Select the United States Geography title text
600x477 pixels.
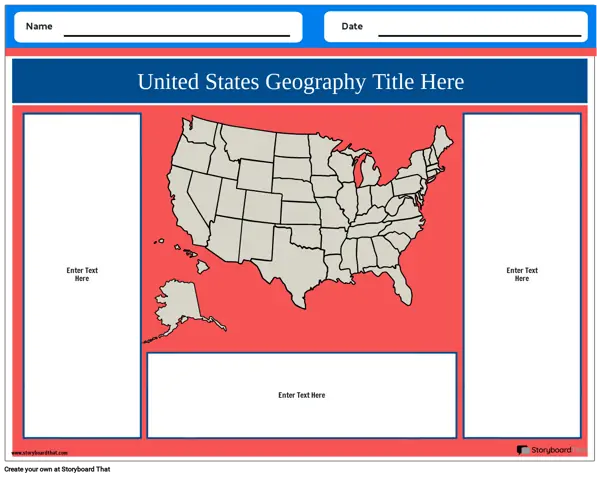(x=300, y=82)
